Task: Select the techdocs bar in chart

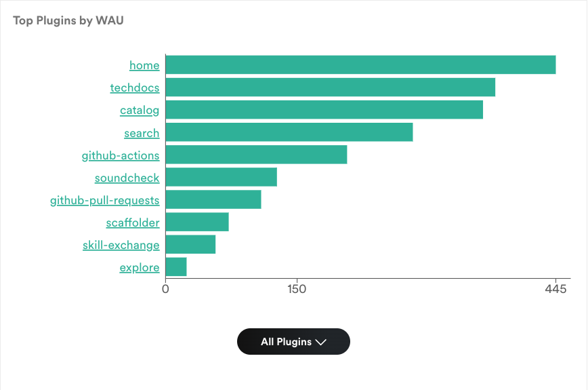Action: (331, 87)
